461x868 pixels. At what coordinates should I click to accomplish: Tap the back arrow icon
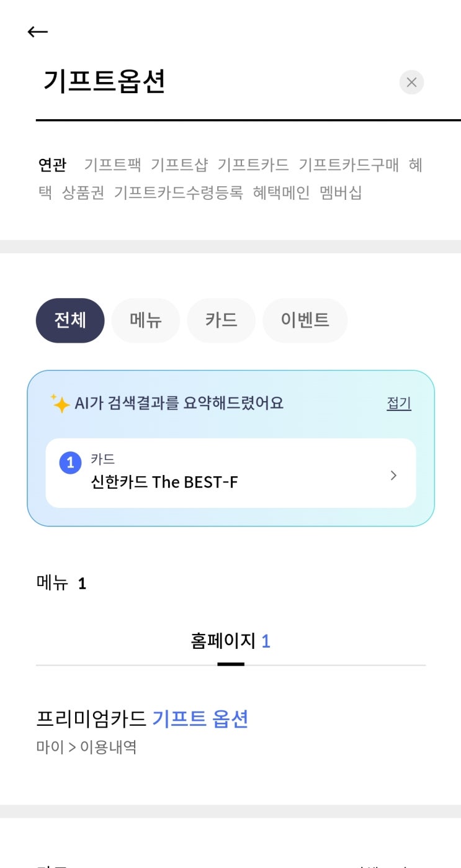point(38,32)
